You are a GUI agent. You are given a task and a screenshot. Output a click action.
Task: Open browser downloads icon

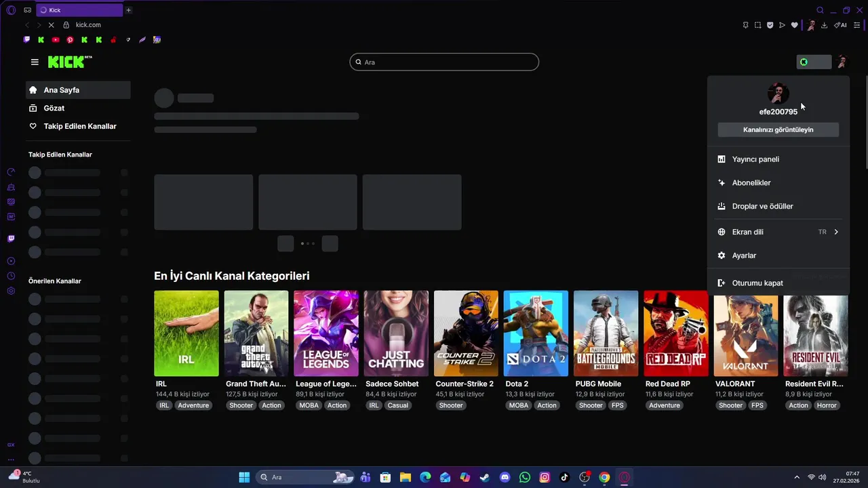(x=825, y=25)
